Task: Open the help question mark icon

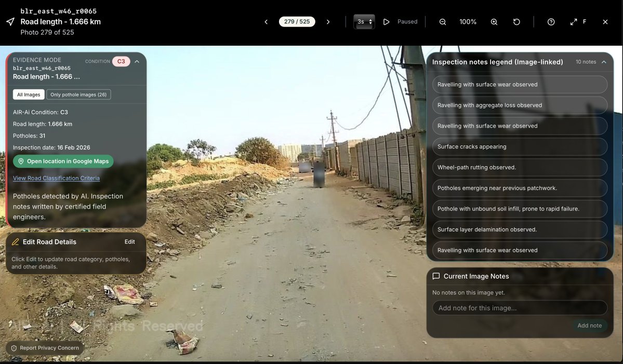Action: (551, 22)
